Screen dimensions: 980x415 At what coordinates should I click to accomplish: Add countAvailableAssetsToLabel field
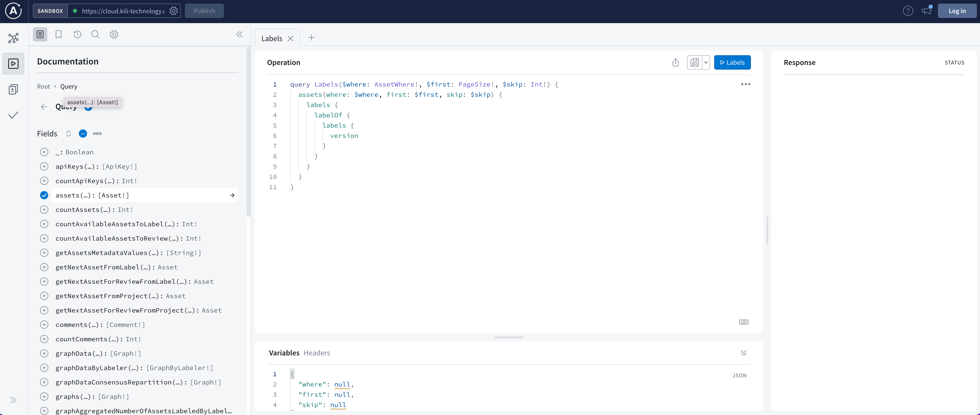(x=44, y=224)
